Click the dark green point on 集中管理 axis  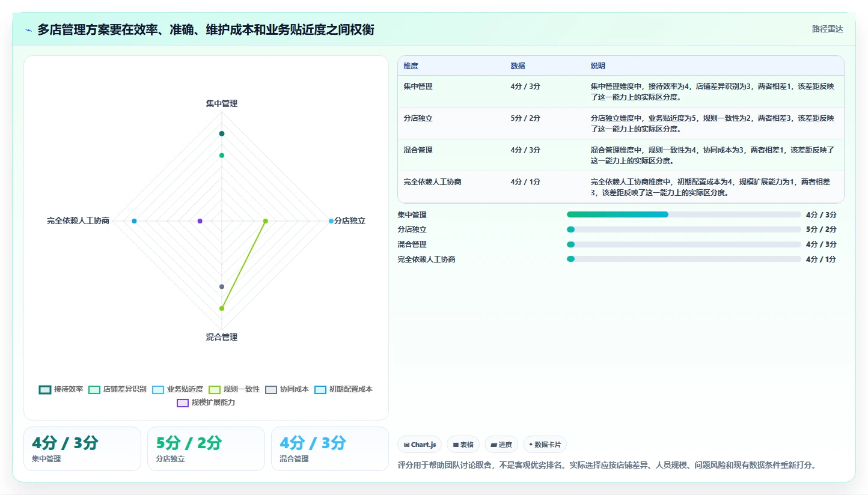222,133
